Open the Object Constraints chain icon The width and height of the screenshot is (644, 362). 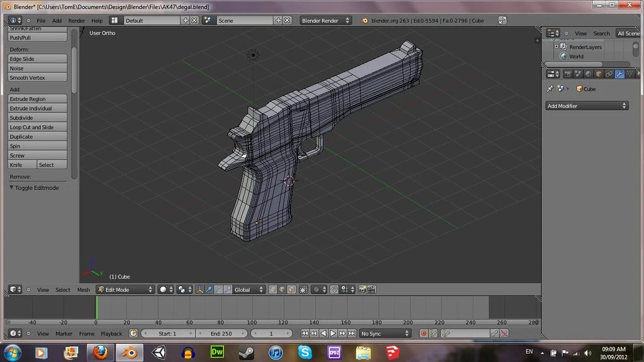coord(609,74)
